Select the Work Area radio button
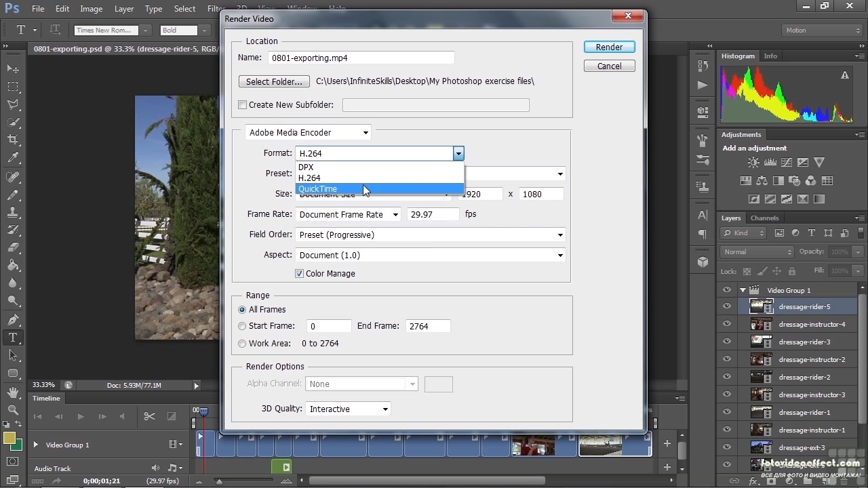This screenshot has height=488, width=868. pyautogui.click(x=242, y=344)
